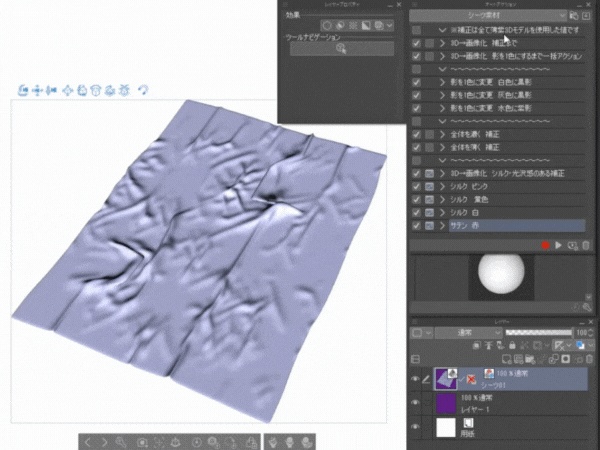This screenshot has width=600, height=450.
Task: Select next 3D object arrow
Action: click(104, 442)
